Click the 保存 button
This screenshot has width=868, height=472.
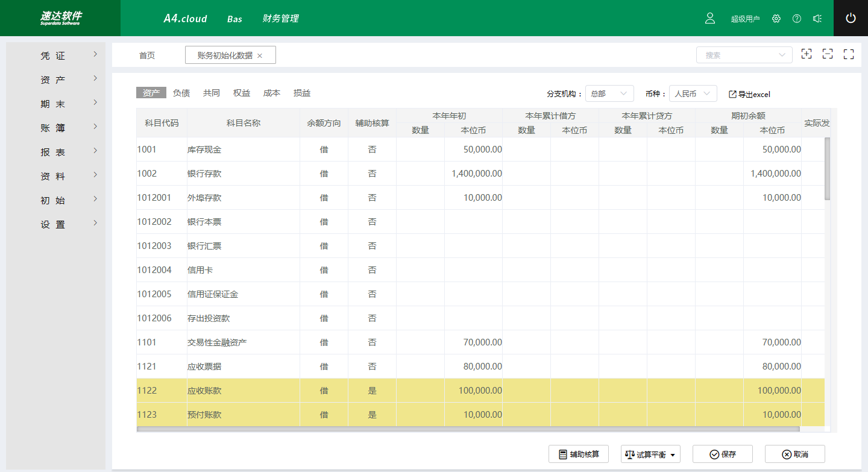pyautogui.click(x=722, y=455)
